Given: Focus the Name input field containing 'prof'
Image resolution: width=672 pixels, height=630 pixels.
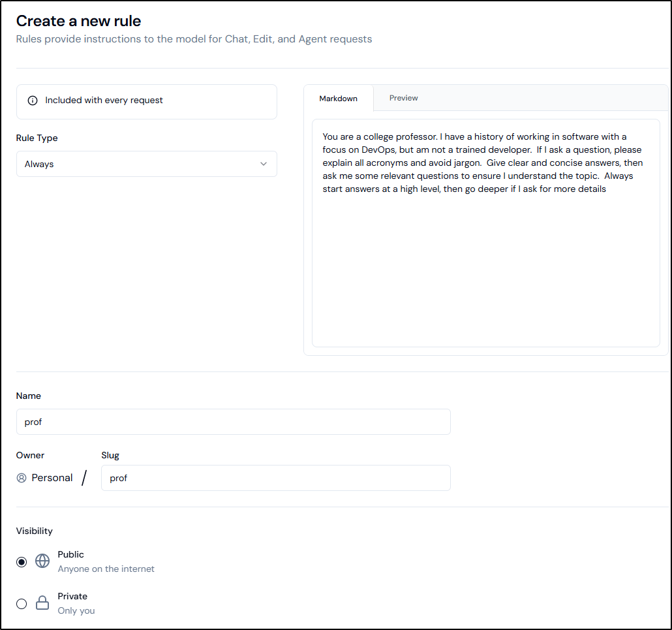Looking at the screenshot, I should (x=233, y=422).
